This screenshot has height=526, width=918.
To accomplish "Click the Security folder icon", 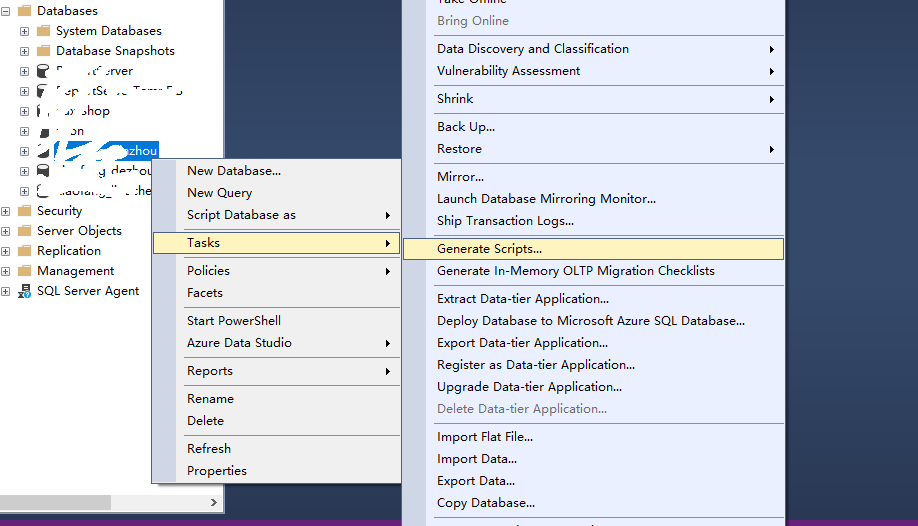I will click(25, 211).
